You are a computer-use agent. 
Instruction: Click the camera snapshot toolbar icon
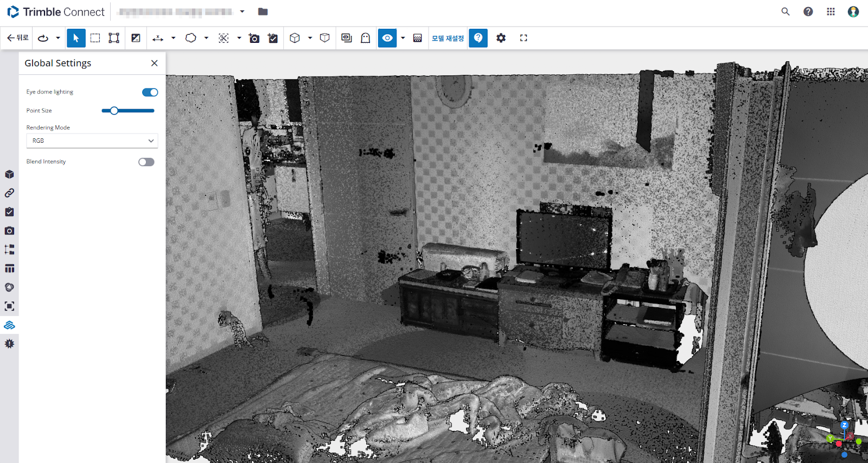pos(254,38)
